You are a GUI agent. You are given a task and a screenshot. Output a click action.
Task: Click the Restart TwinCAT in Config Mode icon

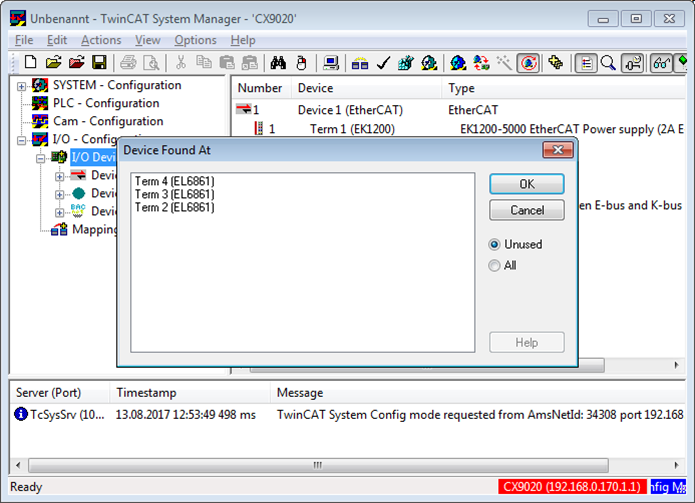458,62
